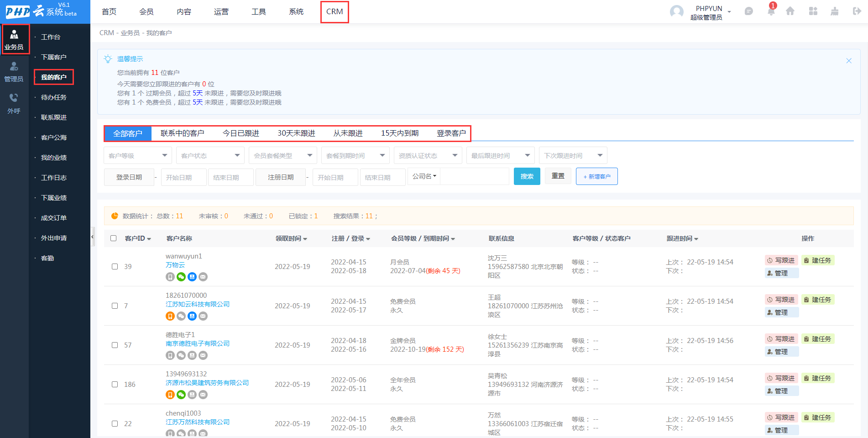This screenshot has width=868, height=438.
Task: Open company link 济源市松昊建筑劳务有限公司
Action: tap(207, 383)
